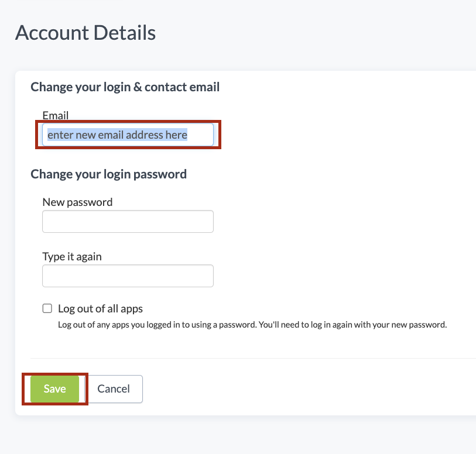Click the 'Type it again' label
The image size is (476, 454).
pos(72,256)
